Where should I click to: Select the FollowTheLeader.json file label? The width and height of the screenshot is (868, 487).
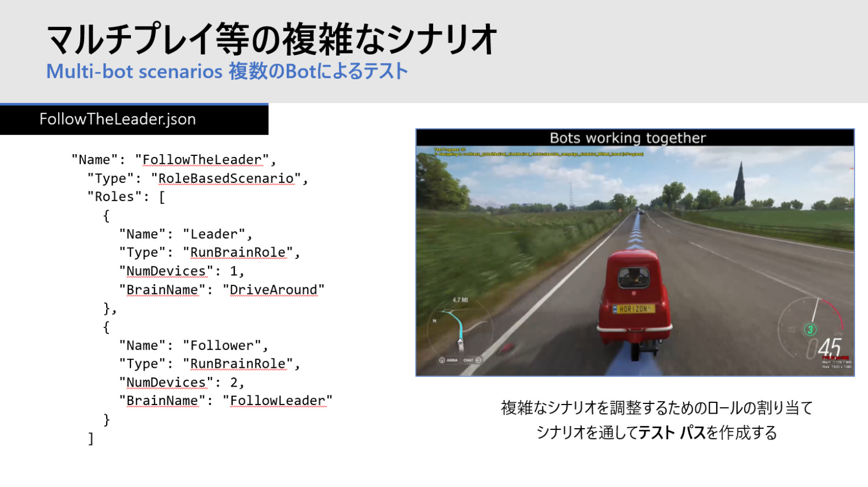pos(117,119)
